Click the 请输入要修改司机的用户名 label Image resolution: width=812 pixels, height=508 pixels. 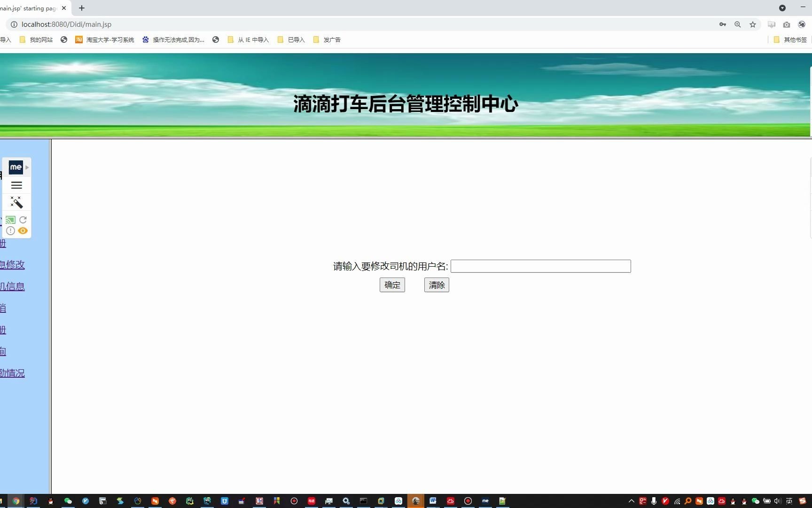[390, 266]
